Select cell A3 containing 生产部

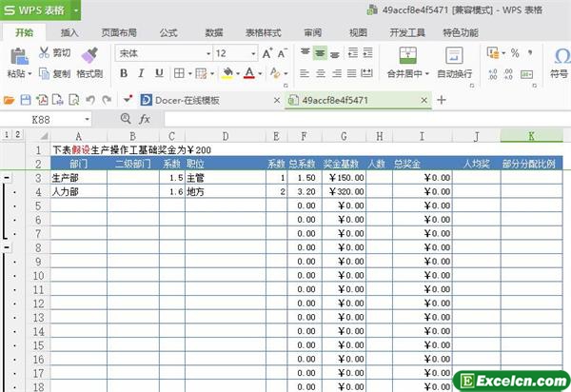(77, 178)
